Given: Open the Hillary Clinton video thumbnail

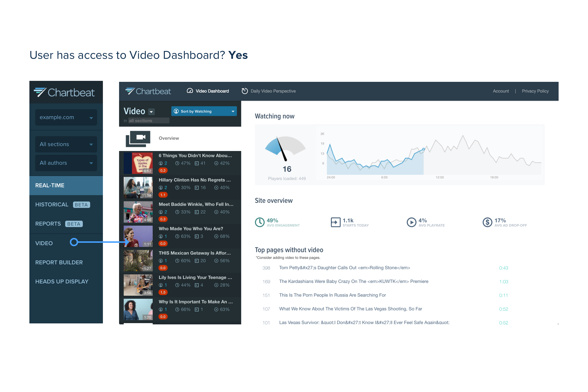Looking at the screenshot, I should click(x=138, y=187).
